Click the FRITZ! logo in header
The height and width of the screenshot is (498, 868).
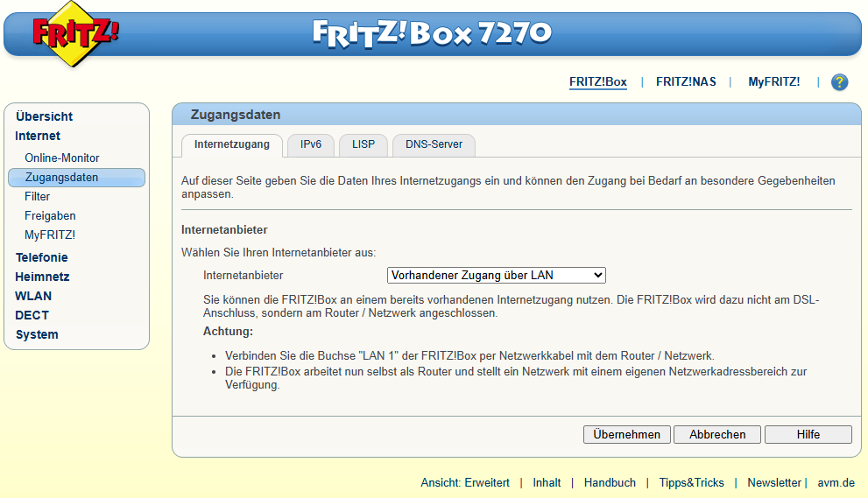coord(76,34)
